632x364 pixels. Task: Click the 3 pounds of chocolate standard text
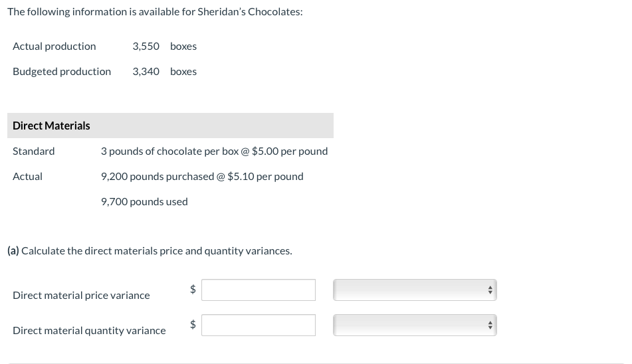[x=214, y=151]
